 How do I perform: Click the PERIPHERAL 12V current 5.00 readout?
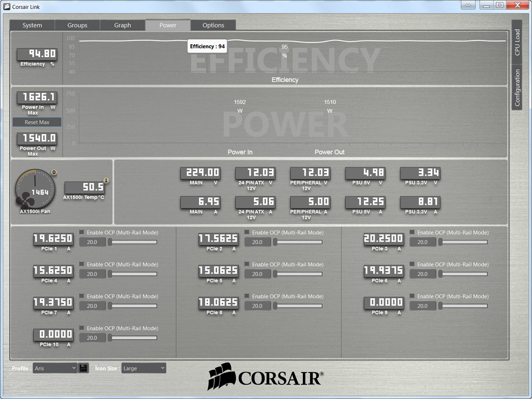click(x=311, y=202)
